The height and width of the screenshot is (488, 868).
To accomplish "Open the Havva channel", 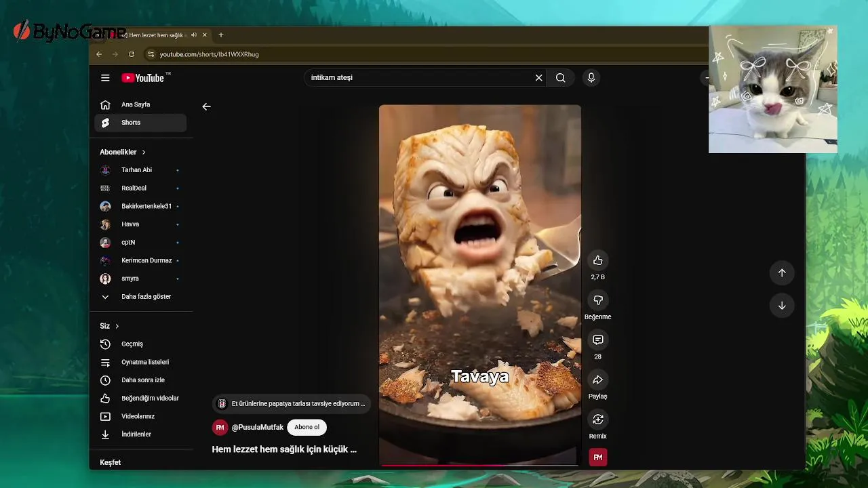I will 140,224.
